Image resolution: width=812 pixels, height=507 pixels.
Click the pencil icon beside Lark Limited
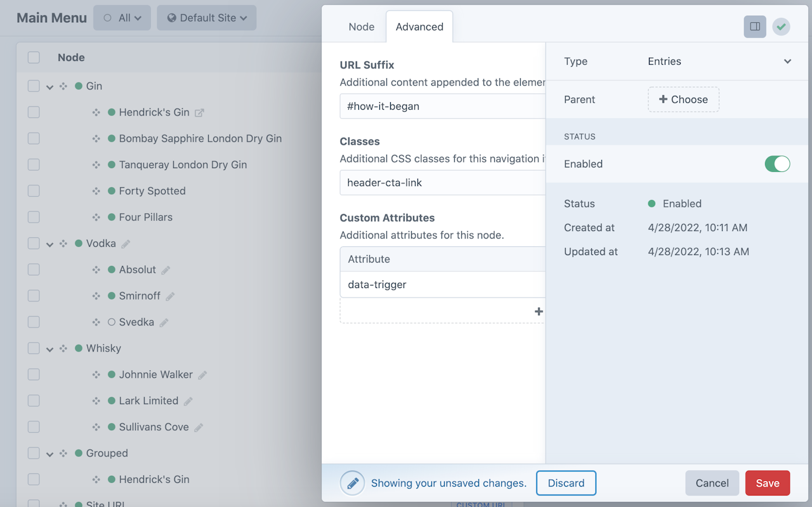[x=188, y=401]
